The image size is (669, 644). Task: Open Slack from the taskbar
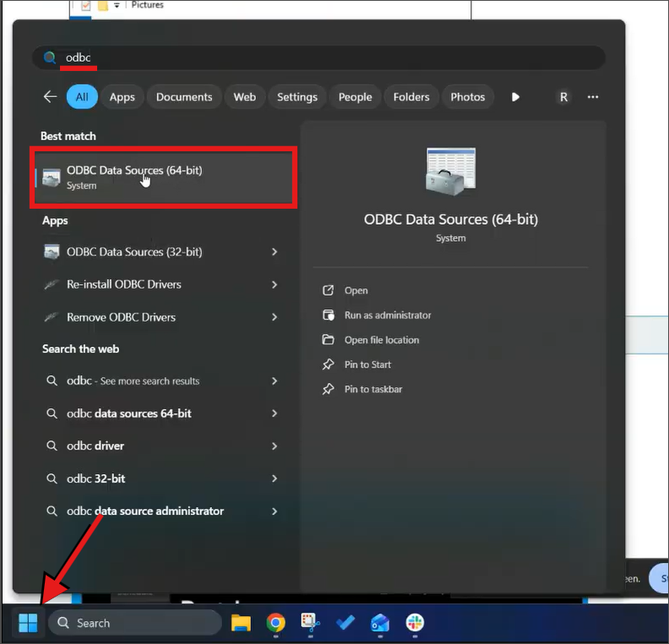[x=414, y=623]
